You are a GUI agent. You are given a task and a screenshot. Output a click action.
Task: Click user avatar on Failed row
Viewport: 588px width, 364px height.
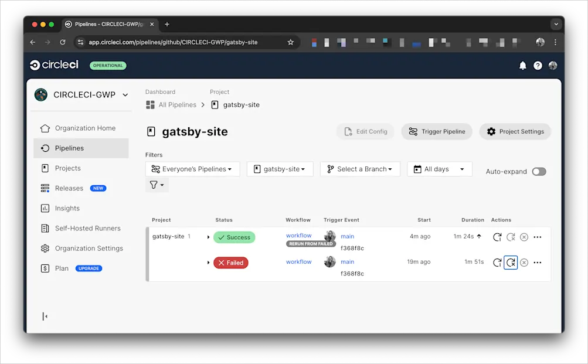[x=329, y=261]
